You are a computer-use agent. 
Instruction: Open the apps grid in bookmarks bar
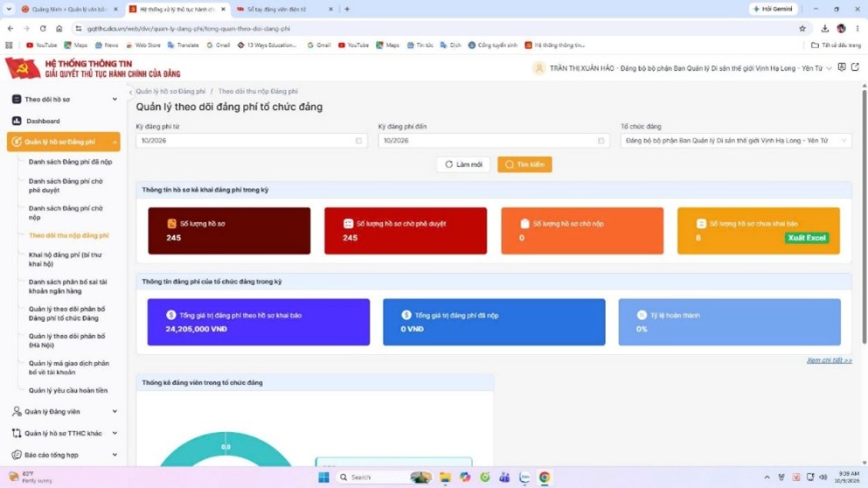[x=9, y=45]
